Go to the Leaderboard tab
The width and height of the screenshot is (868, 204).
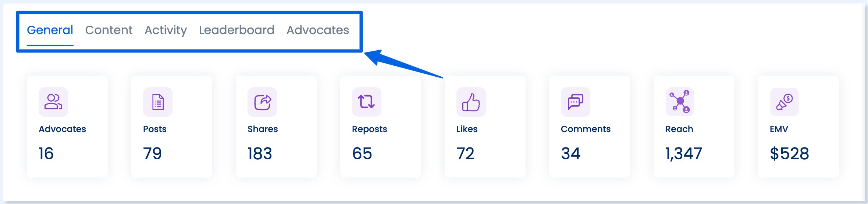237,30
